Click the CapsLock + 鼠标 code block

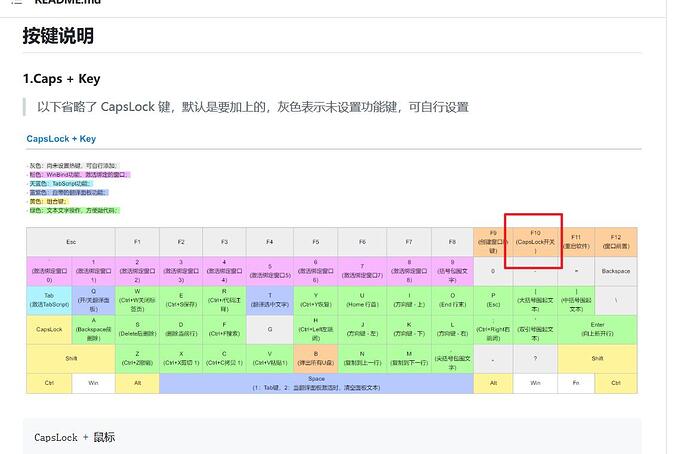pos(332,437)
